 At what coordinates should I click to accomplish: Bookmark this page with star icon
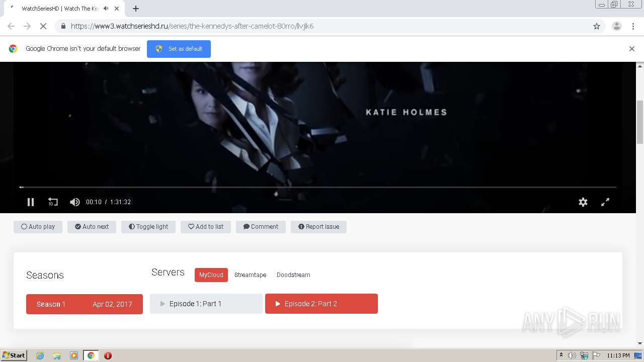597,26
